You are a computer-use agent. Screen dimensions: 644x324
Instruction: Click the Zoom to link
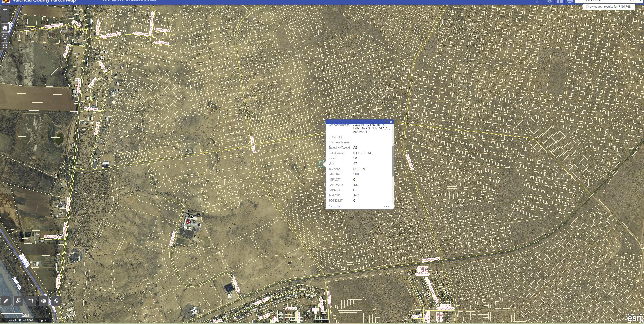point(334,206)
